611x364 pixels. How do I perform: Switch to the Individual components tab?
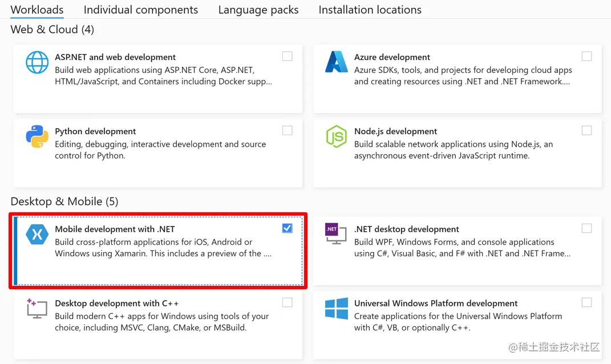[x=141, y=10]
